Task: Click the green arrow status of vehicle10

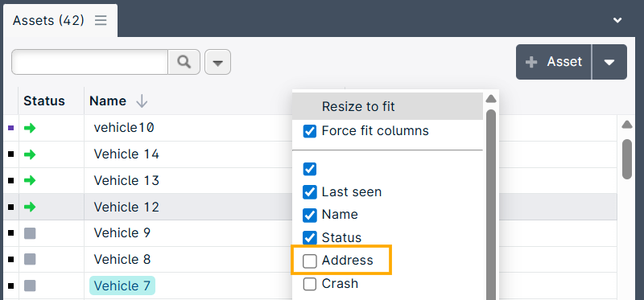Action: (x=30, y=128)
